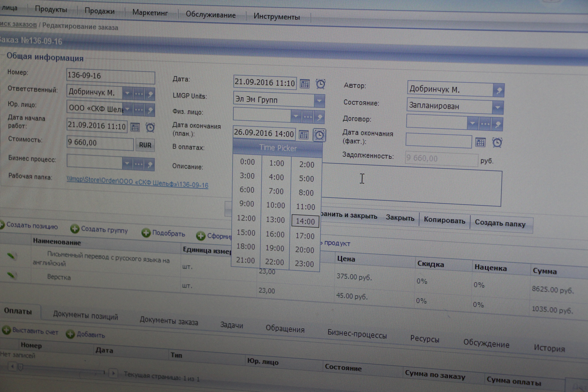
Task: Select 17:00 in Time Picker
Action: point(305,236)
